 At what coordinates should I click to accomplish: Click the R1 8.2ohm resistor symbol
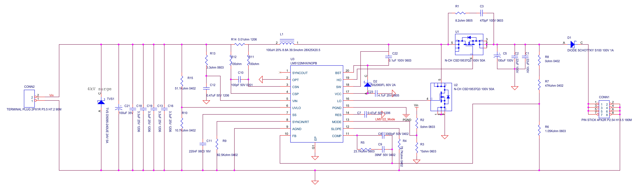(460, 13)
